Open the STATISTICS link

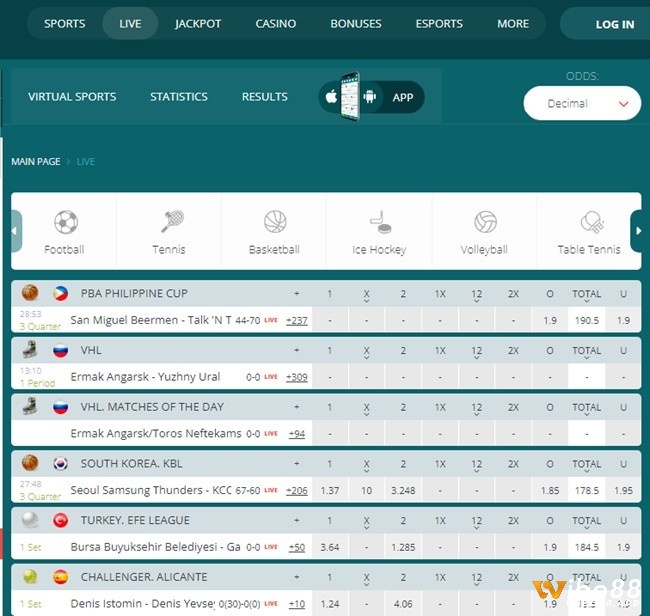179,97
